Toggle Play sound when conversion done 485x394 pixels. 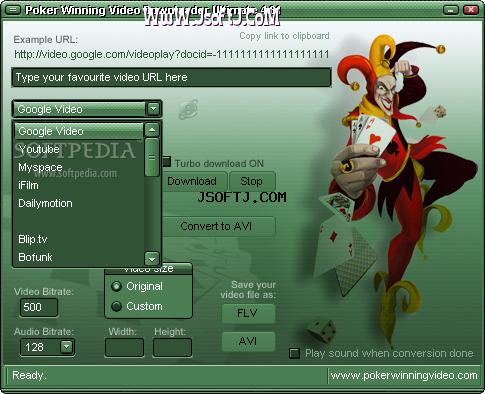[294, 353]
